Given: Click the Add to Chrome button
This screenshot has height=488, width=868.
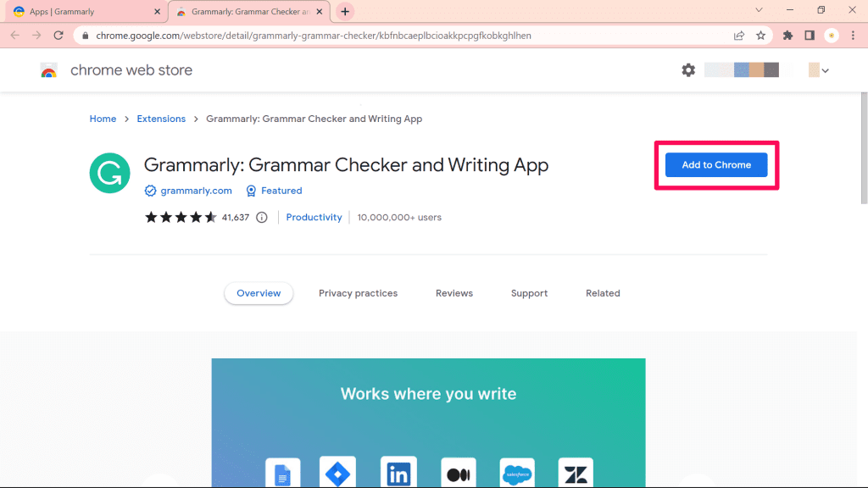Looking at the screenshot, I should point(716,164).
